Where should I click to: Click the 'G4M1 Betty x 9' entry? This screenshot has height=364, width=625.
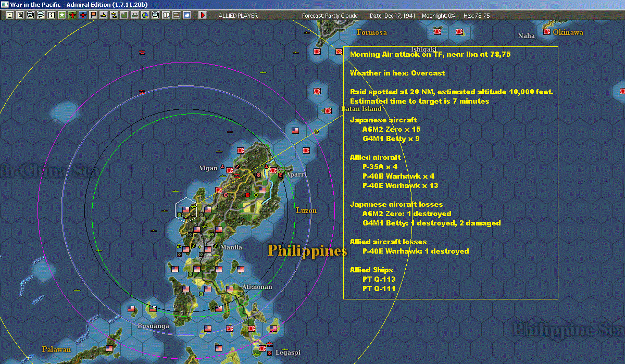(x=391, y=139)
